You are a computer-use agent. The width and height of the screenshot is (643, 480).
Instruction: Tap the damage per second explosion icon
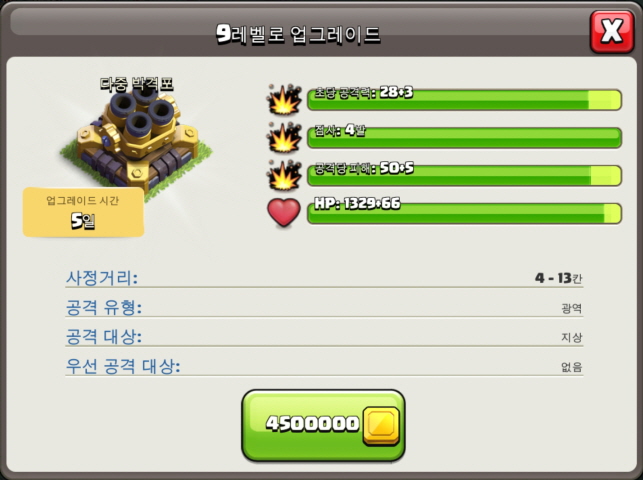pos(284,100)
